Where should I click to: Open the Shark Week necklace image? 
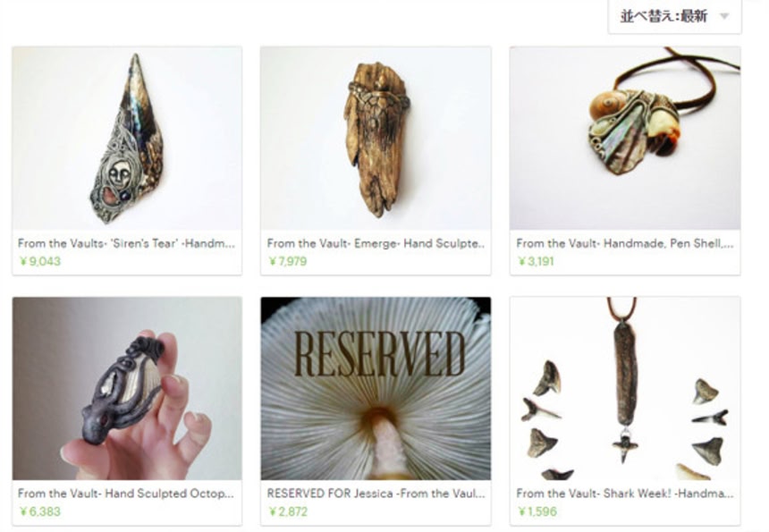point(625,388)
